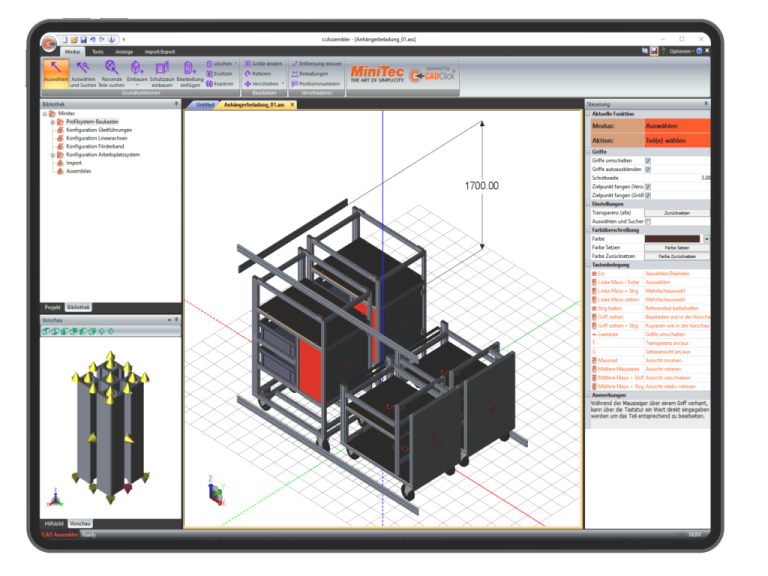Image resolution: width=768 pixels, height=576 pixels.
Task: Click the Kopieren ribbon icon
Action: coord(220,84)
